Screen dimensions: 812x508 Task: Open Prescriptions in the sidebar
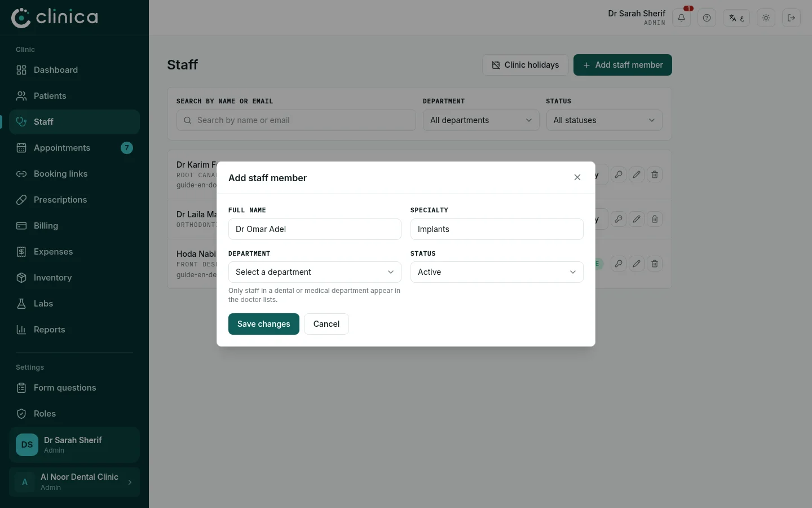point(74,200)
